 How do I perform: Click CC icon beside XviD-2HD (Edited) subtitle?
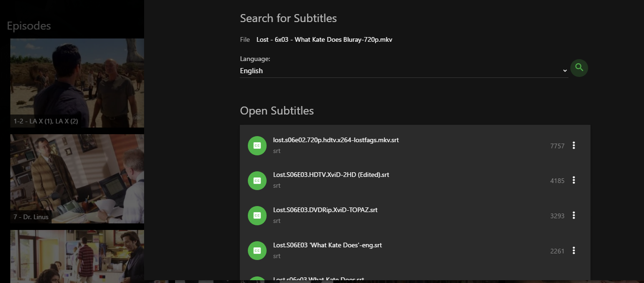(257, 180)
